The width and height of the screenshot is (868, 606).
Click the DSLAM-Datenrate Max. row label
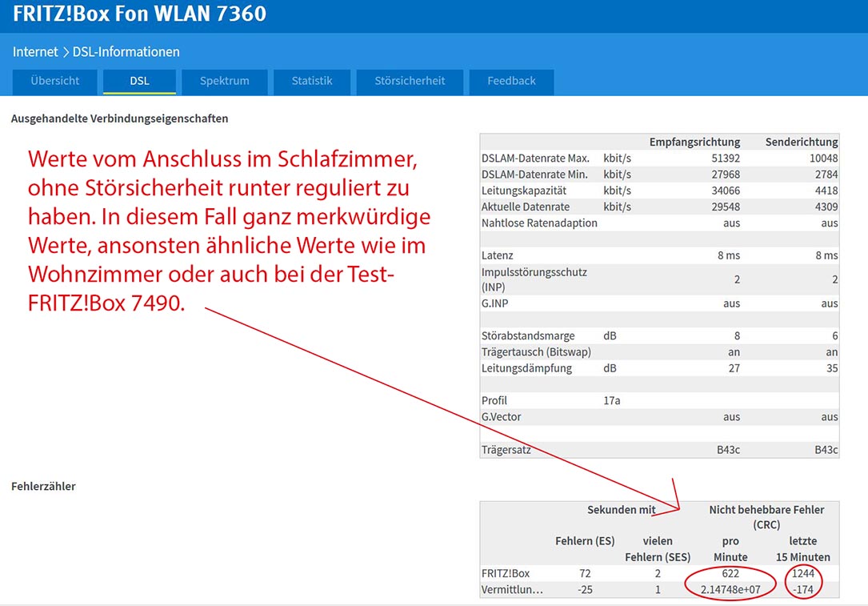[535, 158]
